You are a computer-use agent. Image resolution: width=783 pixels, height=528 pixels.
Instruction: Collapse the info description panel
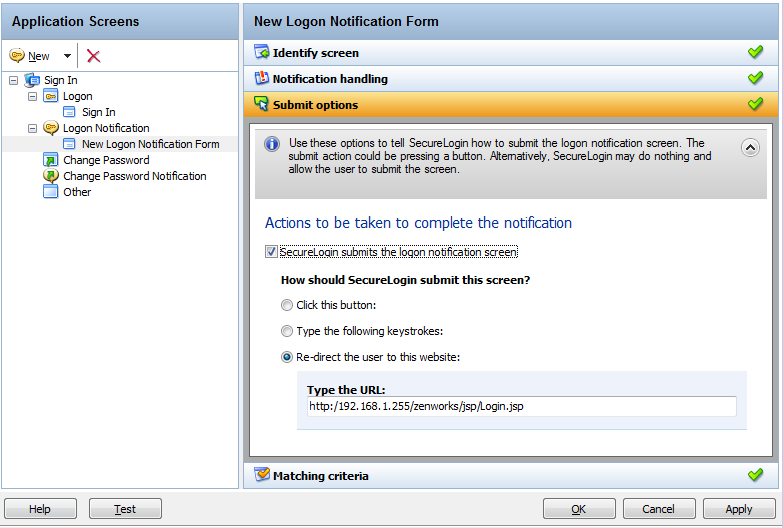[750, 147]
